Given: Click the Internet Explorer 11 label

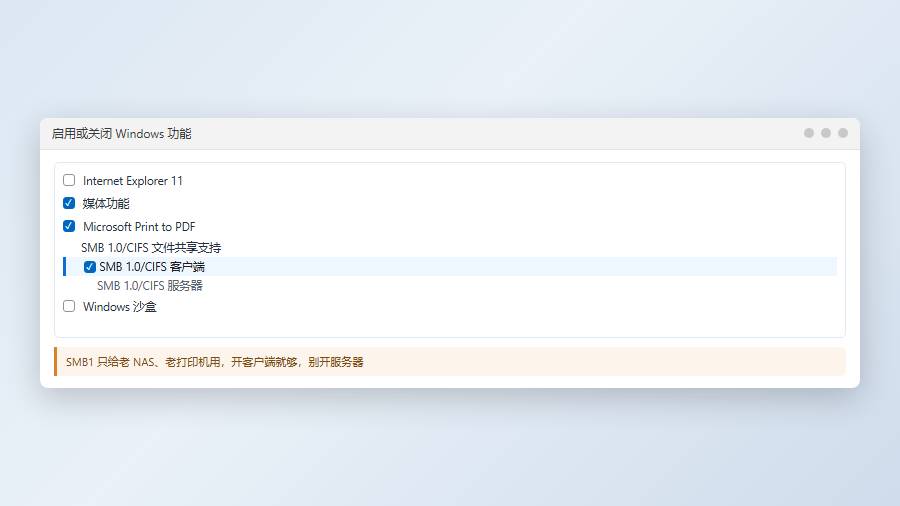Looking at the screenshot, I should [133, 181].
